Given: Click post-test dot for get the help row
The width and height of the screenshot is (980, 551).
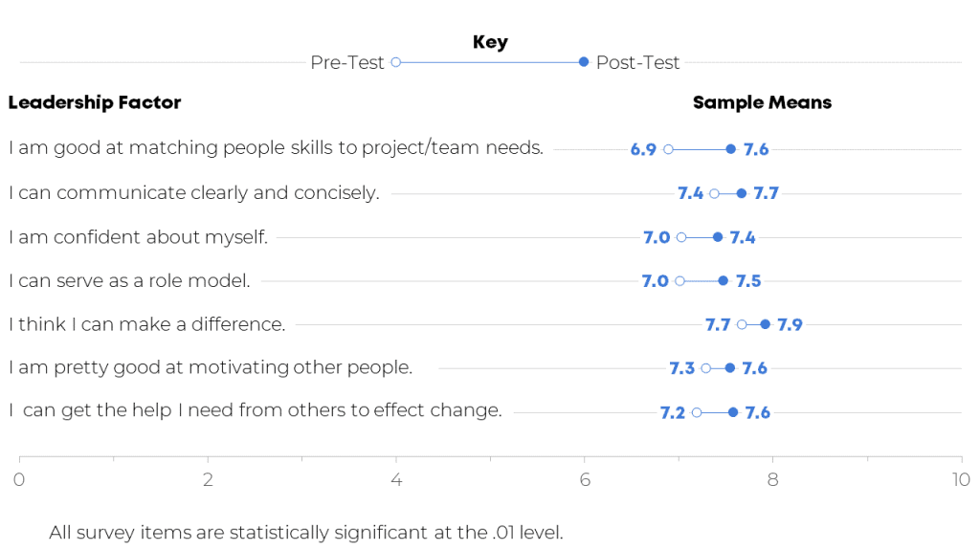Looking at the screenshot, I should [733, 412].
